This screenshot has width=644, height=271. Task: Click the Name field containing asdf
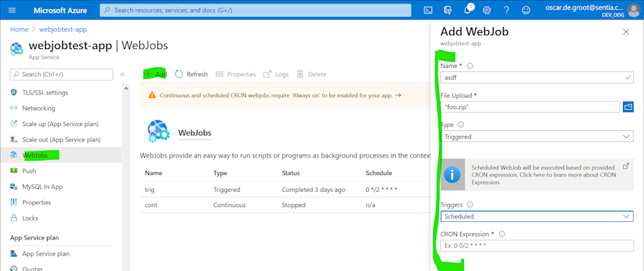[537, 77]
